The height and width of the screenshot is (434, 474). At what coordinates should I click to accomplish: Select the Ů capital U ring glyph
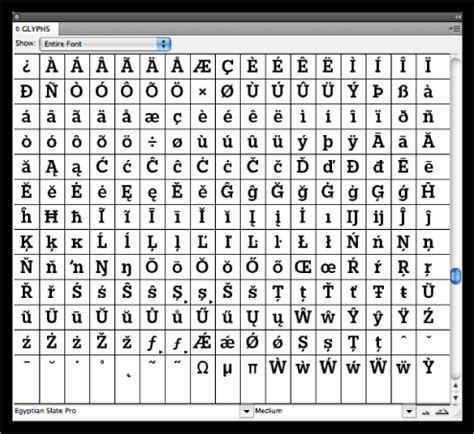click(152, 317)
